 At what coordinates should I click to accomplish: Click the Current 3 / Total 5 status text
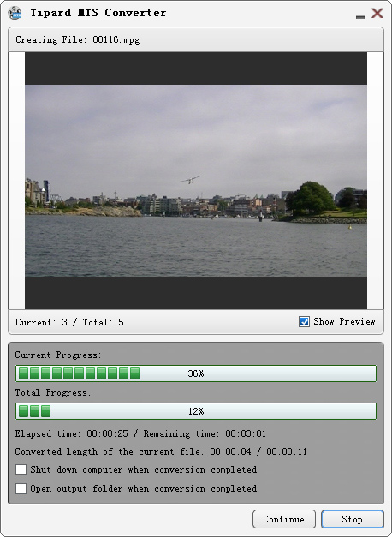click(x=69, y=322)
